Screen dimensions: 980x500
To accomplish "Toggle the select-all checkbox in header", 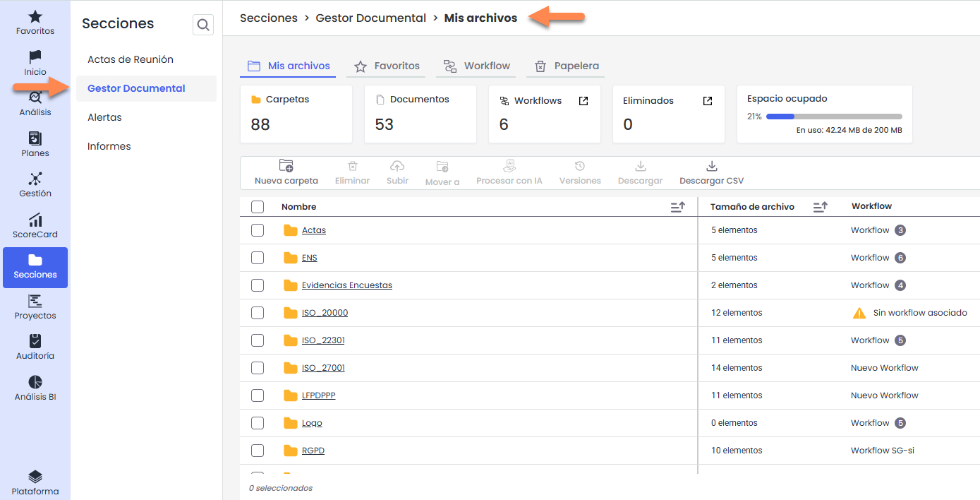I will pos(258,207).
